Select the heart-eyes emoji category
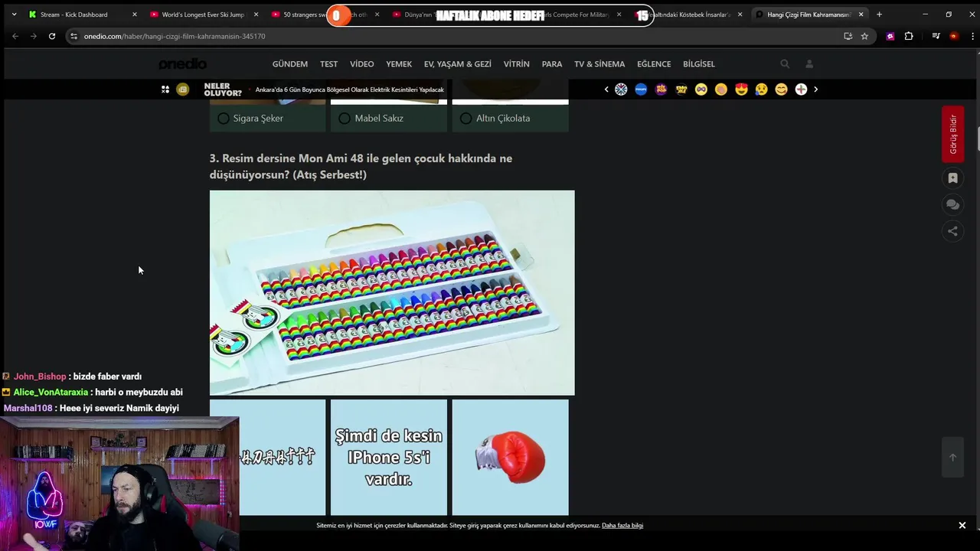The width and height of the screenshot is (980, 551). point(741,90)
